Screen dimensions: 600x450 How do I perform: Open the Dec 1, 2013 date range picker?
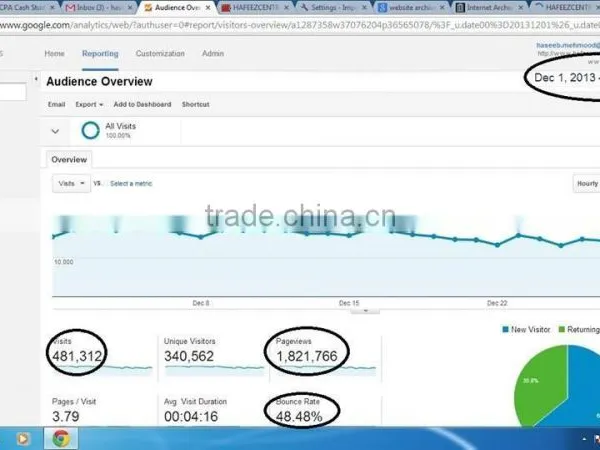[566, 78]
